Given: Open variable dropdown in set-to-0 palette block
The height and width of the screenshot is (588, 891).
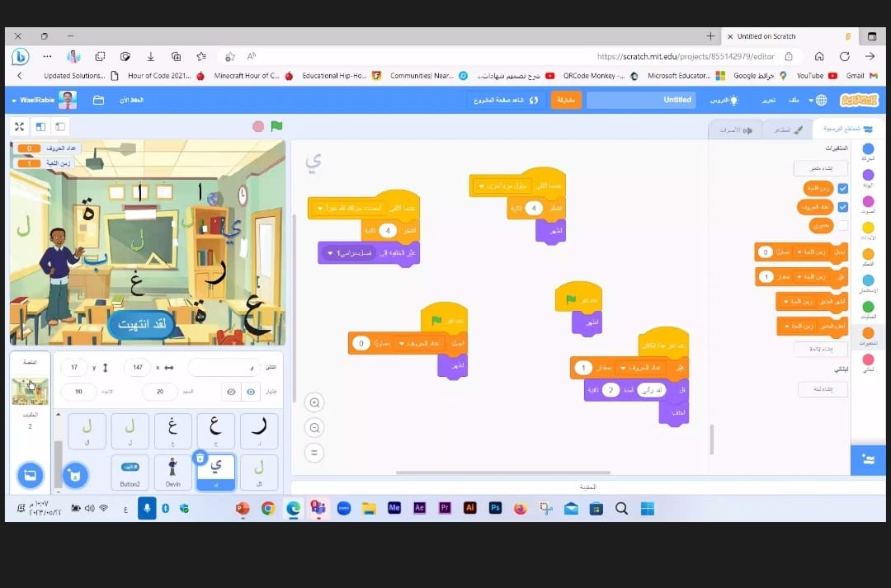Looking at the screenshot, I should coord(811,252).
